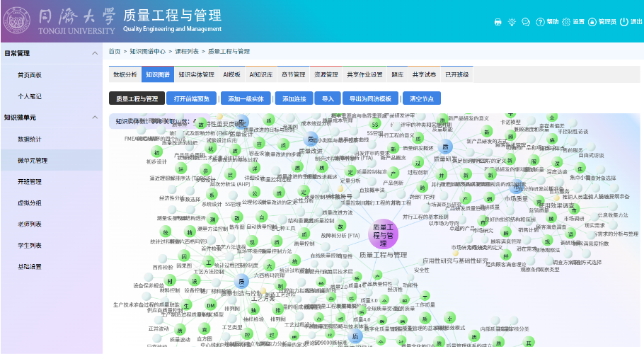This screenshot has width=644, height=354.
Task: Select the purple 质量工程与管理 central node
Action: coord(383,234)
